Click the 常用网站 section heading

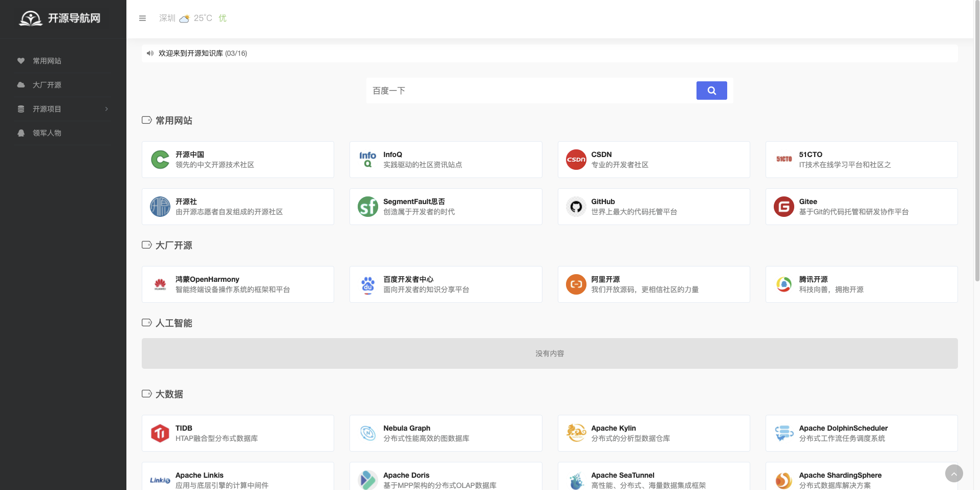point(174,121)
